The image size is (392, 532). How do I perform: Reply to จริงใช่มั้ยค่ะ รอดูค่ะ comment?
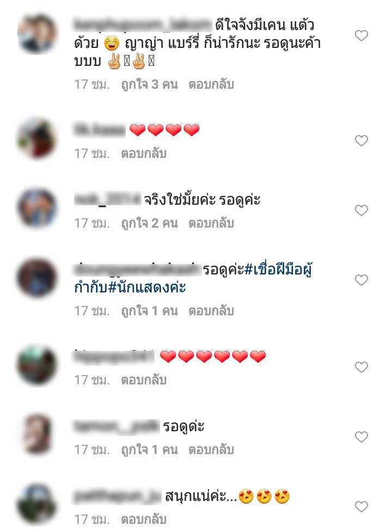211,223
